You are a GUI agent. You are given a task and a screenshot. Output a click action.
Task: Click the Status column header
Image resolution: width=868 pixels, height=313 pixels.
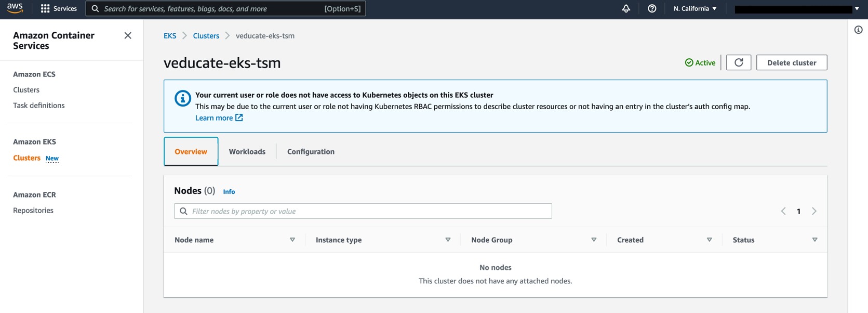[x=743, y=240]
